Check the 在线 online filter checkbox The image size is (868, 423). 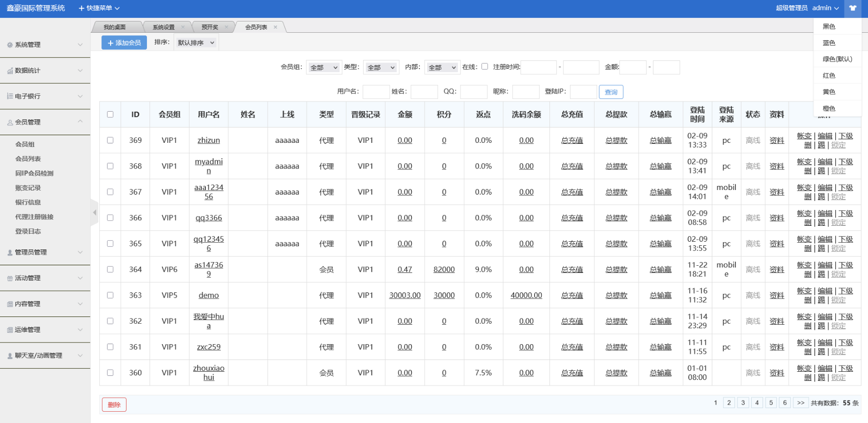[x=484, y=67]
